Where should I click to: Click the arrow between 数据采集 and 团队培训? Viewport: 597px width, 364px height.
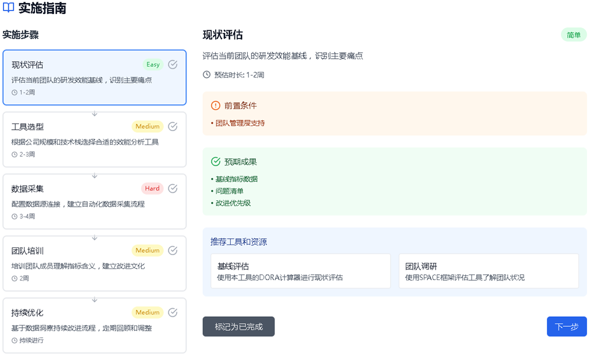pyautogui.click(x=94, y=238)
